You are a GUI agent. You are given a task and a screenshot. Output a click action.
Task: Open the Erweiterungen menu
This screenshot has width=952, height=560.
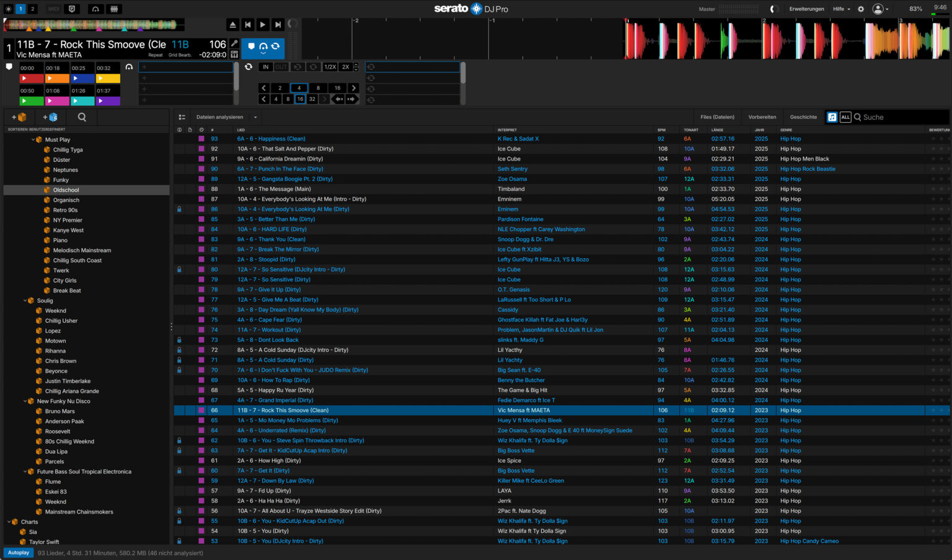(806, 9)
